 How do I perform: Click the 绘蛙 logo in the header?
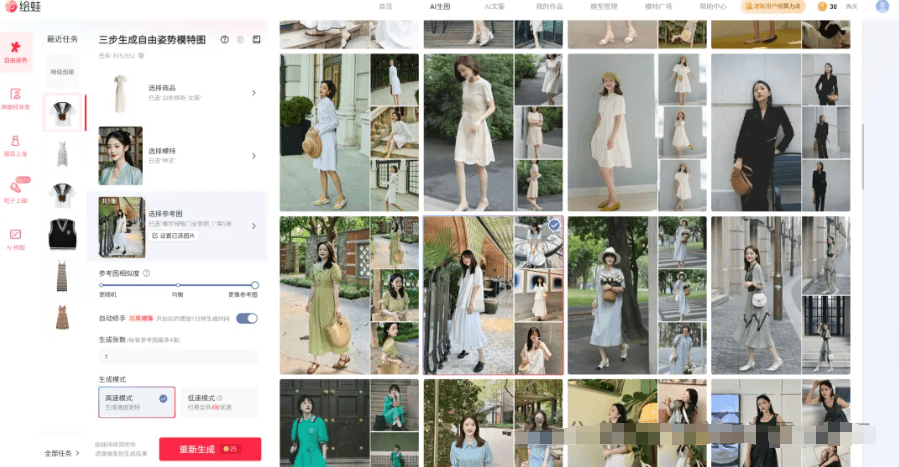[22, 6]
